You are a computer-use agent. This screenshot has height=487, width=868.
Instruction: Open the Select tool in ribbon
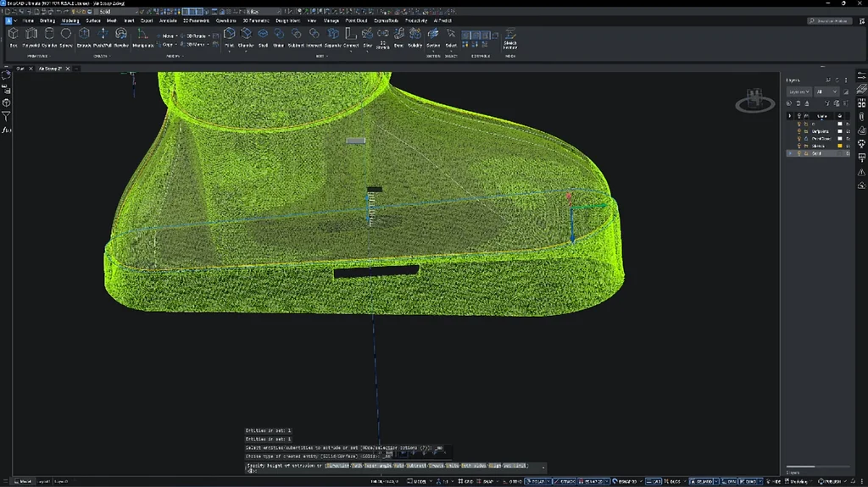(451, 37)
